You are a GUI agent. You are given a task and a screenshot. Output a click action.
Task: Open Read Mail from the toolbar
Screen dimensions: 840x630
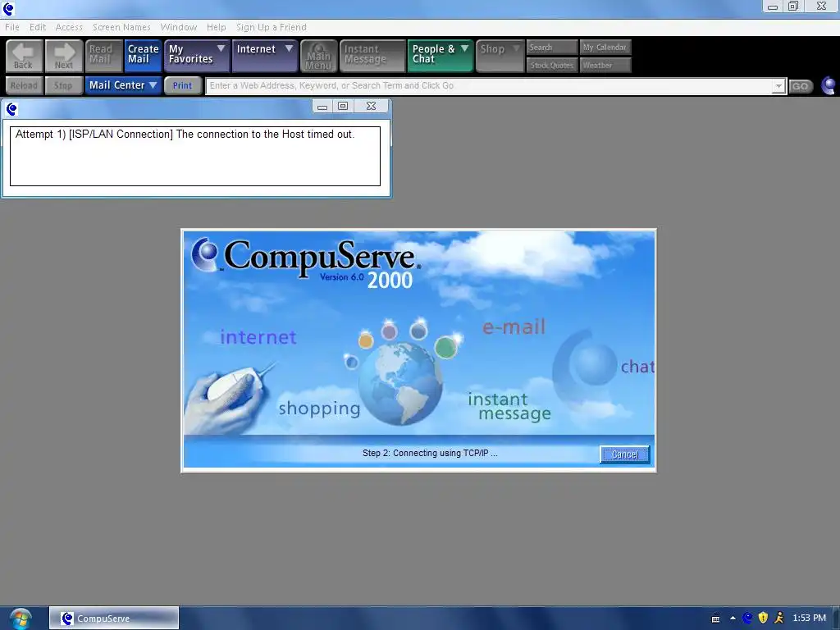click(x=103, y=56)
